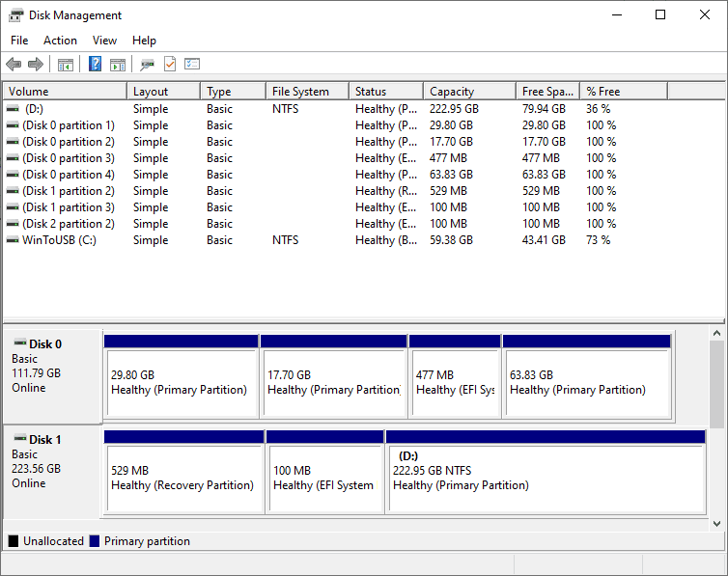Viewport: 728px width, 576px height.
Task: Sort by the Capacity column header
Action: coord(470,92)
